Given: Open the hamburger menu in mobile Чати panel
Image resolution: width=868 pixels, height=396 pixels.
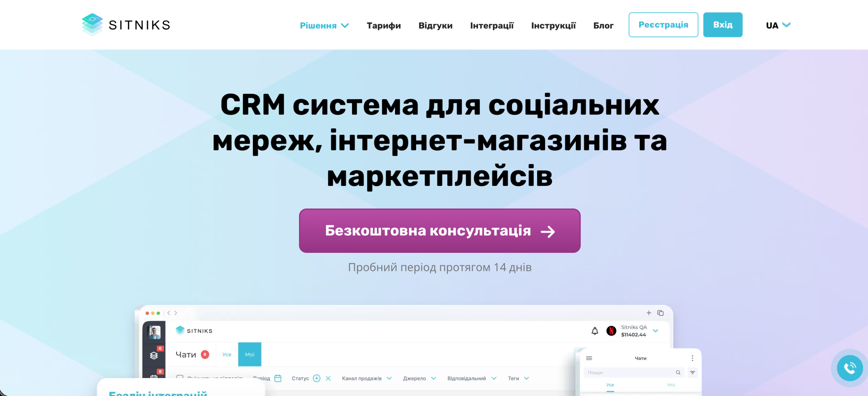Looking at the screenshot, I should (x=589, y=358).
